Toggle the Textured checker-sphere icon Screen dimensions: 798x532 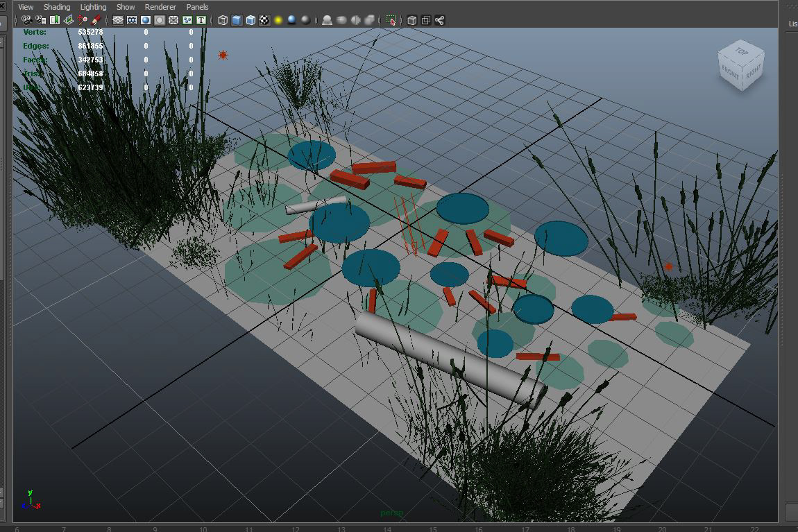pos(264,20)
